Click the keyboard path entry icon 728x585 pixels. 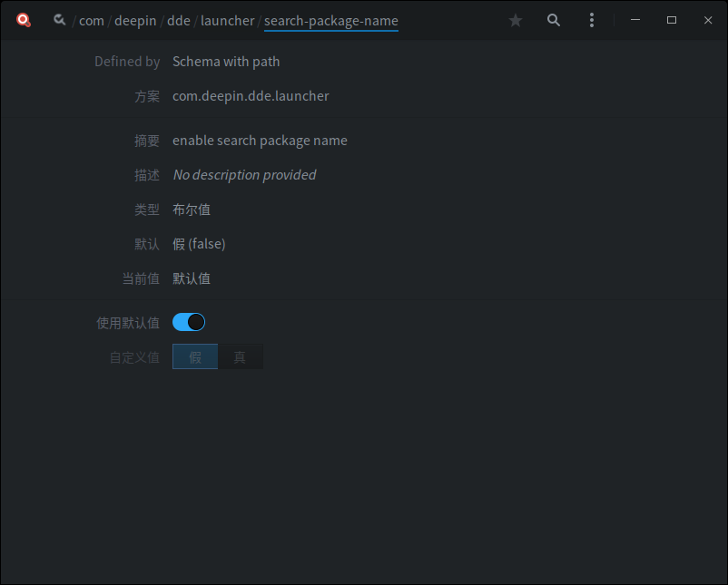click(x=59, y=19)
